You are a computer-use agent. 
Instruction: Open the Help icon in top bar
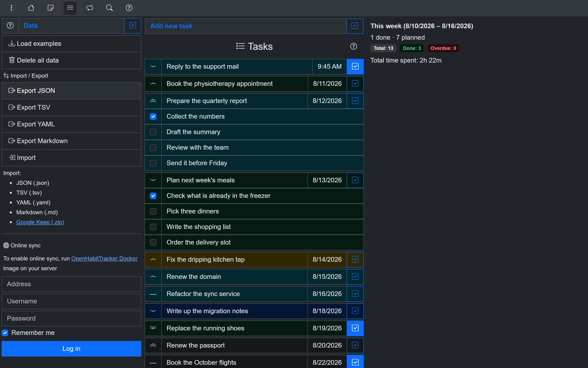[129, 8]
